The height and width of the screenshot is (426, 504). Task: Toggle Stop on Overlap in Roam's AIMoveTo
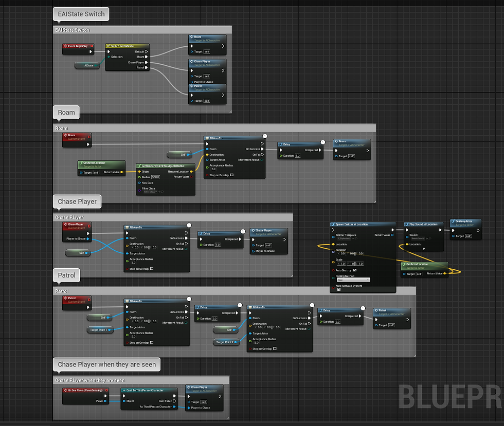[x=232, y=175]
